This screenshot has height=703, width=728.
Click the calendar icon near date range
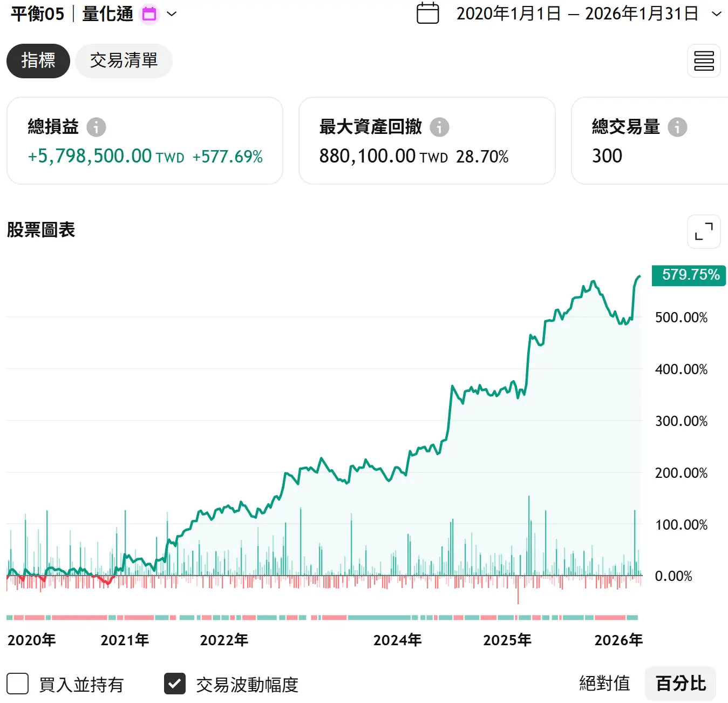tap(428, 13)
